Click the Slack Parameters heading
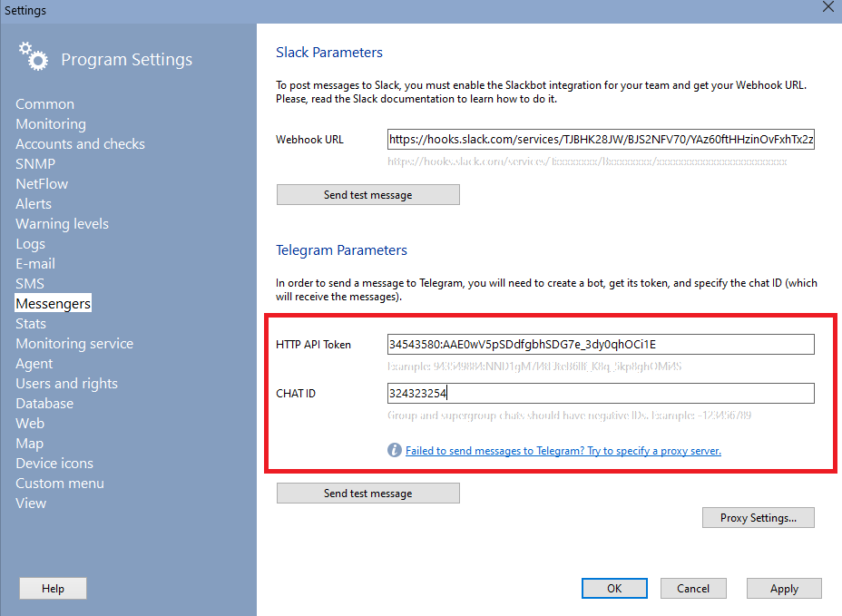The height and width of the screenshot is (616, 842). [329, 52]
